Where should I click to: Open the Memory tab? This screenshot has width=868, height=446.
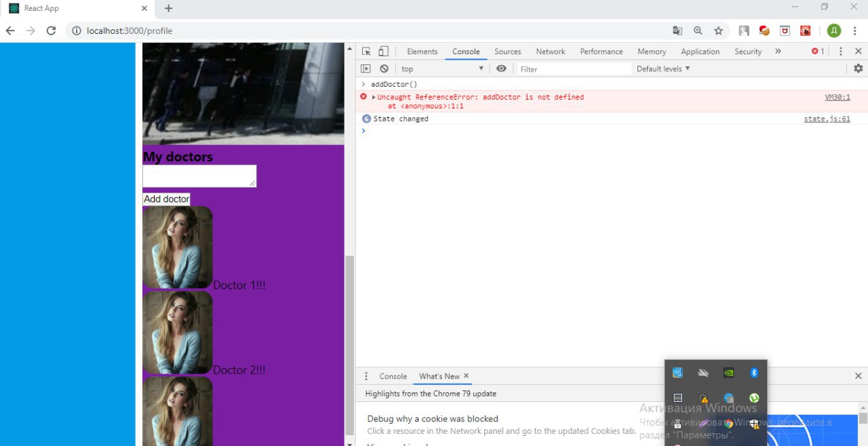coord(651,52)
